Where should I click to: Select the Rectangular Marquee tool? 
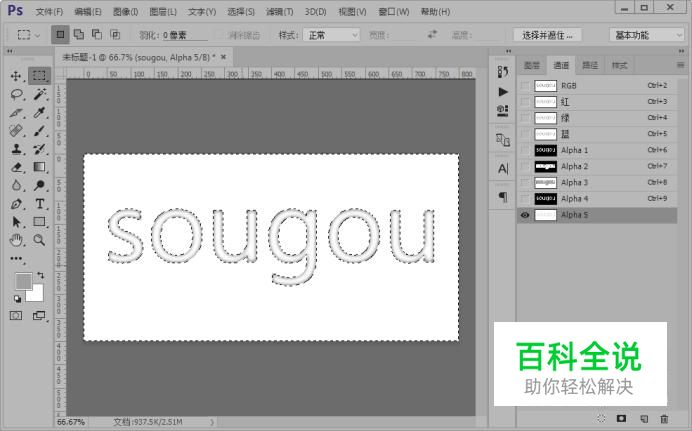pyautogui.click(x=39, y=76)
